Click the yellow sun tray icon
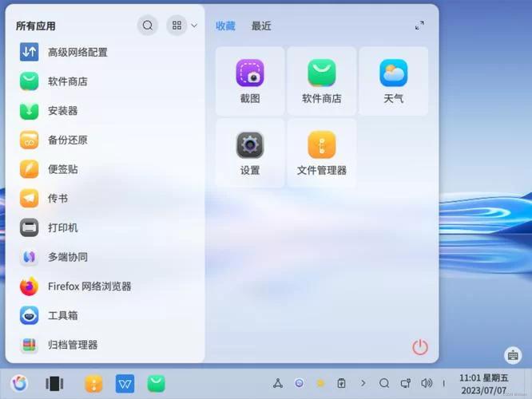The width and height of the screenshot is (532, 399). [320, 383]
